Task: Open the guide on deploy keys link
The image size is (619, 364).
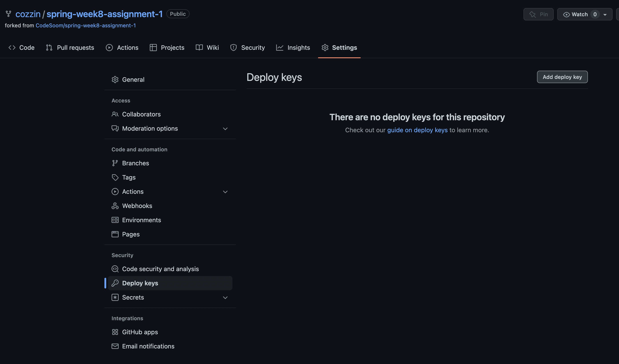Action: tap(417, 130)
